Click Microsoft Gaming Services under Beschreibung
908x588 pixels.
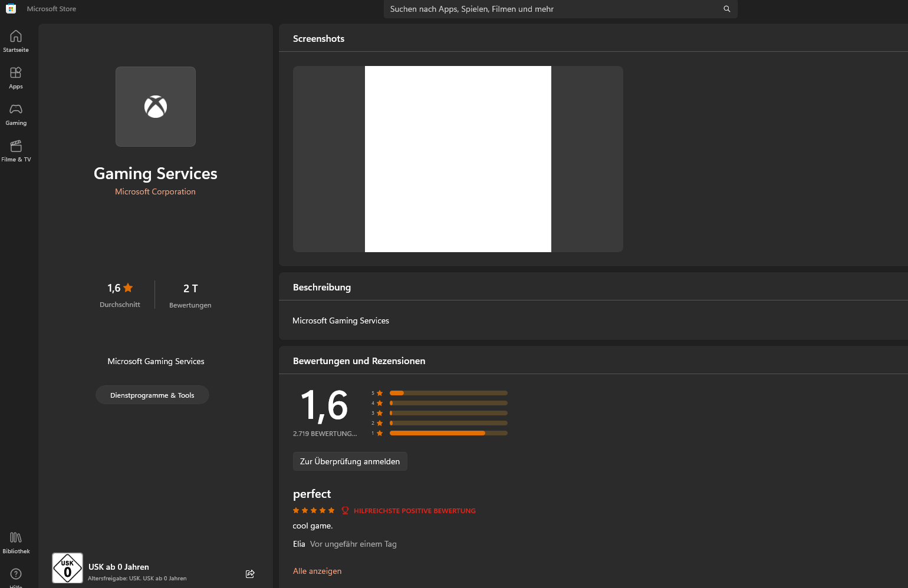[x=341, y=321]
